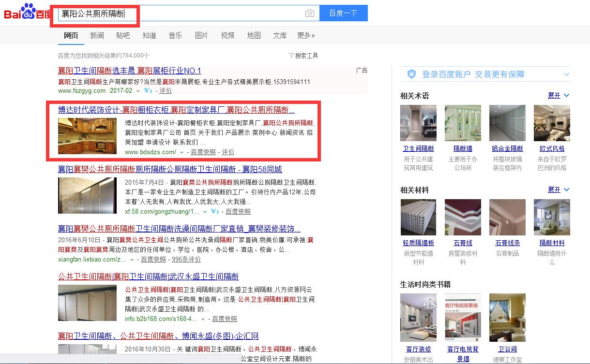Expand the 相关术语 section with 展开
This screenshot has width=590, height=364.
pos(559,96)
